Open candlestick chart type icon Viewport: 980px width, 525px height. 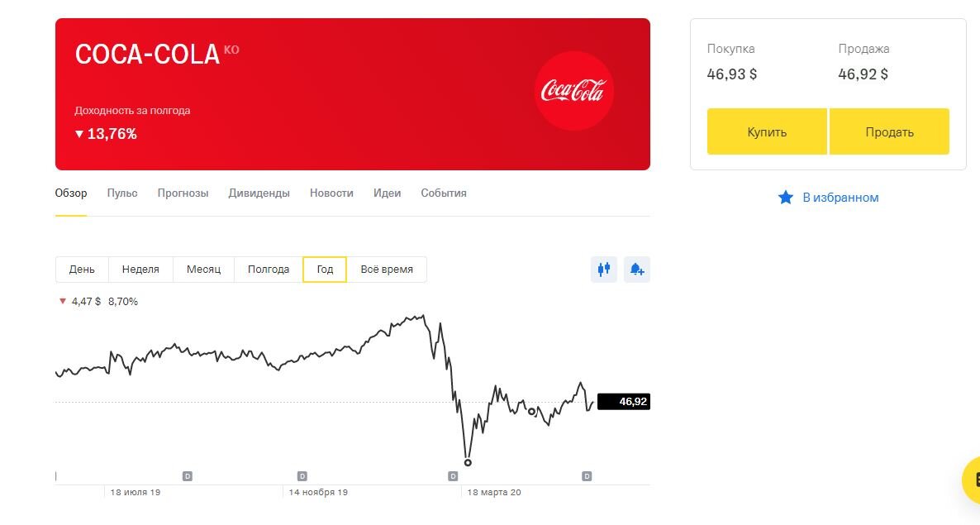pyautogui.click(x=604, y=270)
